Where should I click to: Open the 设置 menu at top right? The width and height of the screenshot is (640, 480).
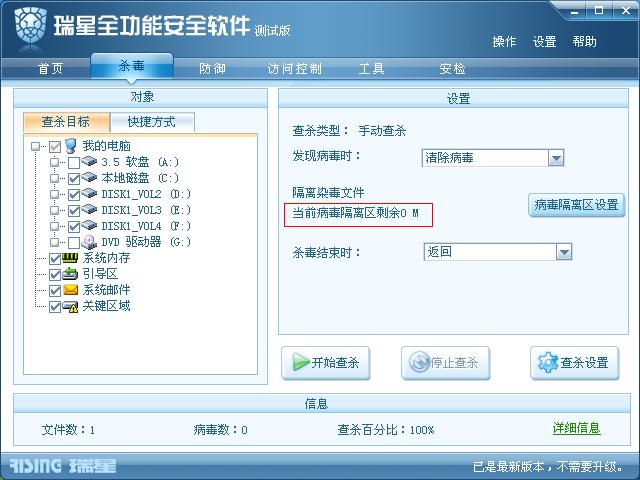click(544, 42)
